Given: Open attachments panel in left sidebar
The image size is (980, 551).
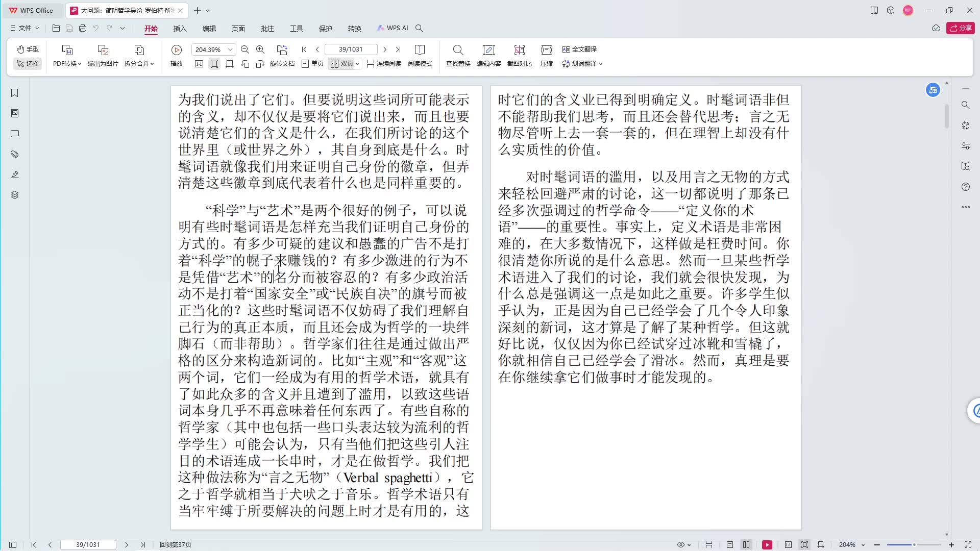Looking at the screenshot, I should [15, 154].
